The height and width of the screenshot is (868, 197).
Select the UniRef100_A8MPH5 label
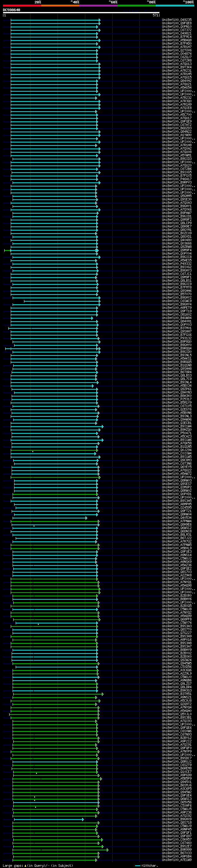click(x=177, y=504)
